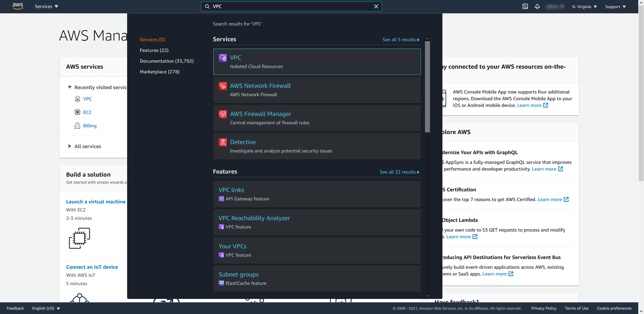
Task: Open Terms of Use footer link
Action: (x=577, y=308)
